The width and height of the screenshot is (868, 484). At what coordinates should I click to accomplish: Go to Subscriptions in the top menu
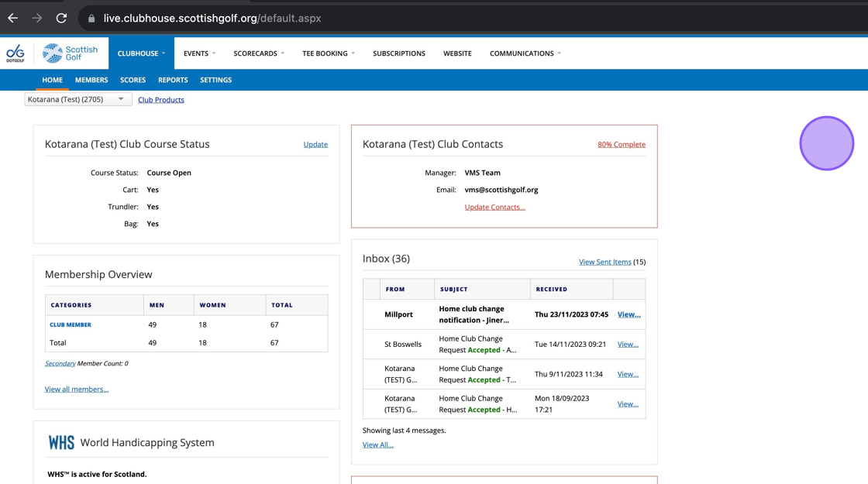[x=398, y=53]
